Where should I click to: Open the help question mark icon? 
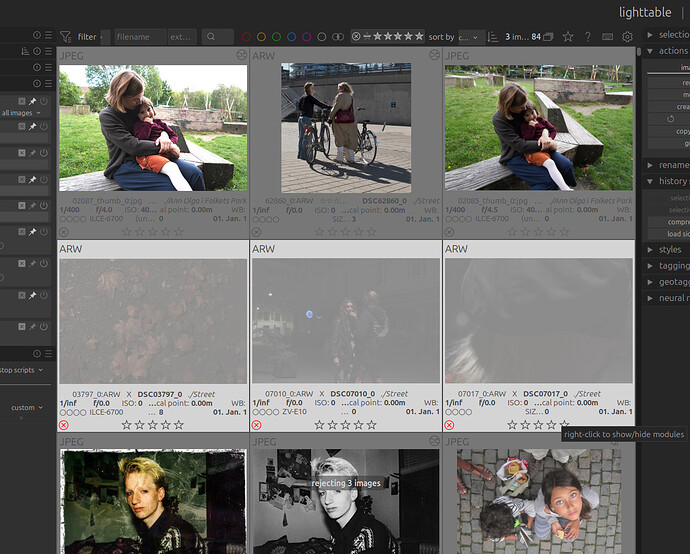(x=587, y=37)
